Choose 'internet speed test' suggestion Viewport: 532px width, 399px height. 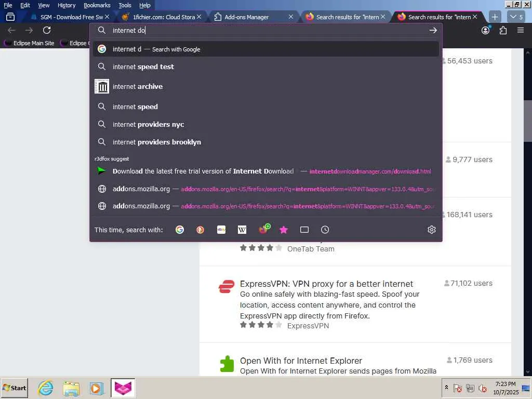pos(265,67)
